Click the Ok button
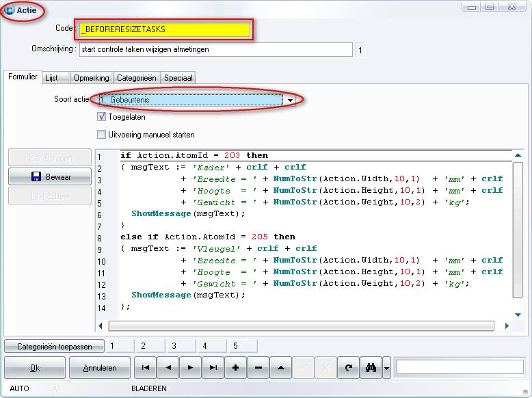The image size is (532, 398). click(35, 368)
